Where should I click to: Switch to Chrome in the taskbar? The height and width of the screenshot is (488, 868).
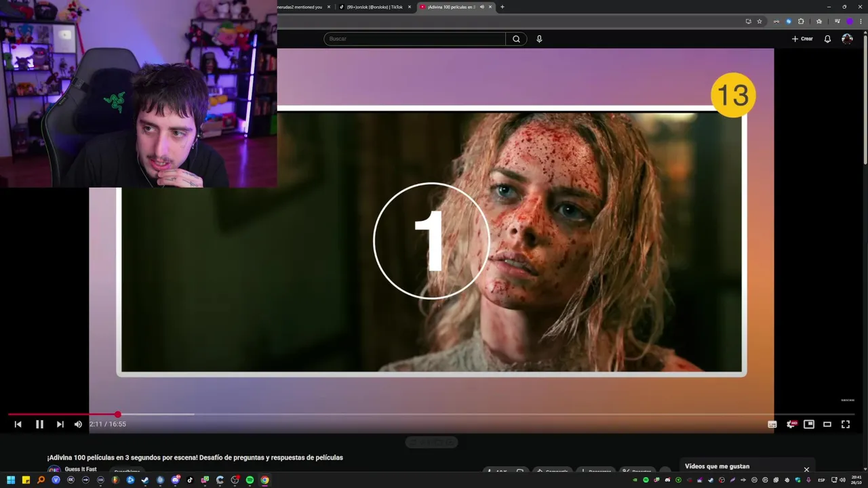[x=264, y=480]
